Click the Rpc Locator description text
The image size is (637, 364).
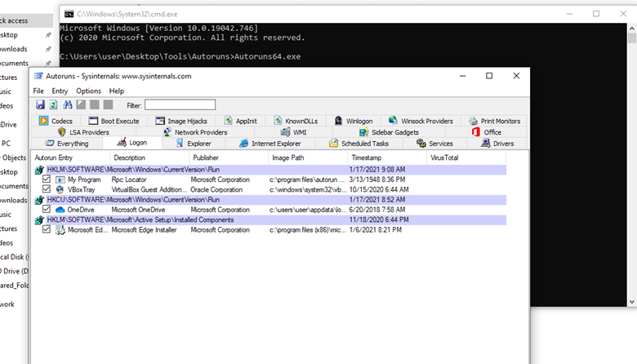129,180
